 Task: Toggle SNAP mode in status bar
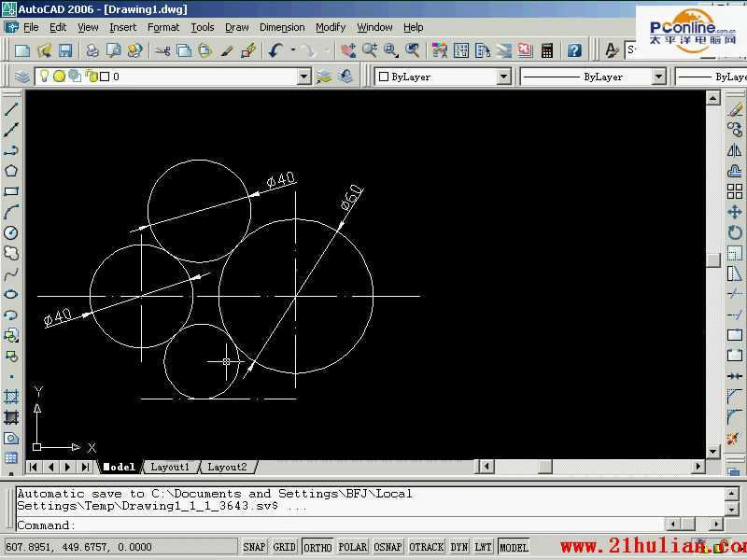pos(254,547)
